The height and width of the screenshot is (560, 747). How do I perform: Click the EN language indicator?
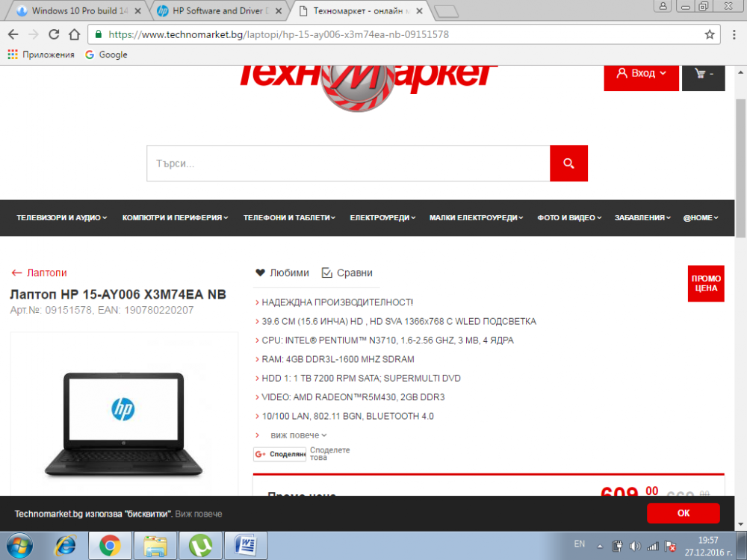[580, 544]
